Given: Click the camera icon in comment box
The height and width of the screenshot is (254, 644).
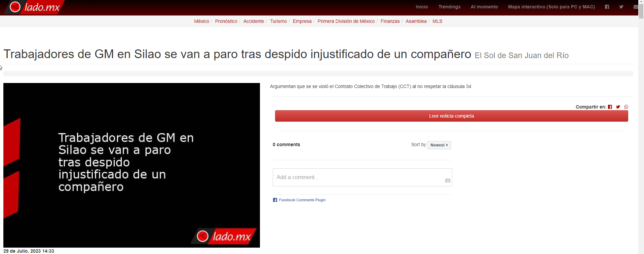Looking at the screenshot, I should pos(448,180).
